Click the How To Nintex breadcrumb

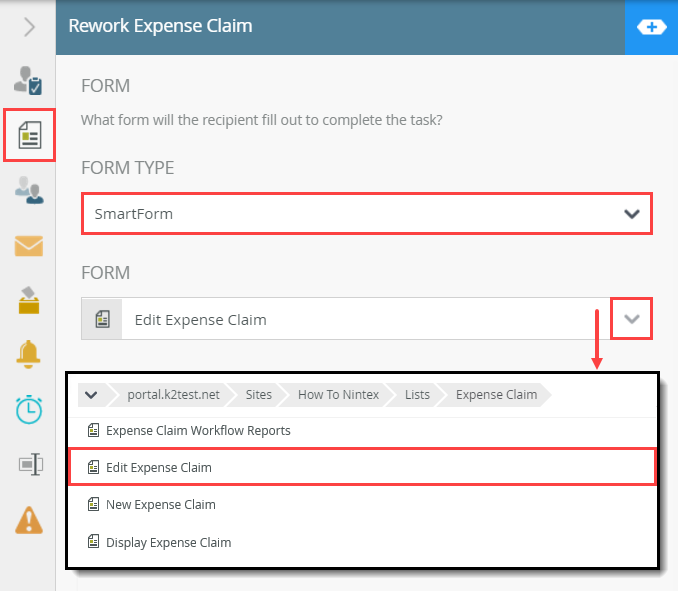336,394
